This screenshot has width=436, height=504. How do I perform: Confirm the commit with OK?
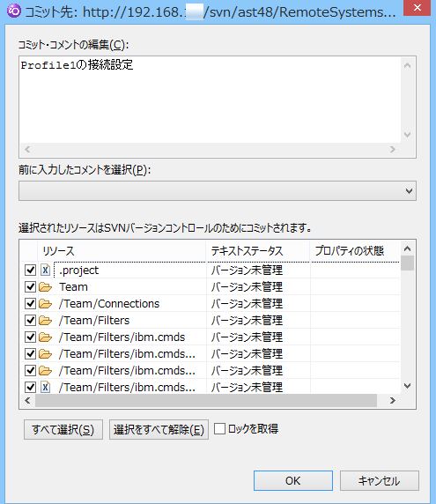[x=293, y=480]
